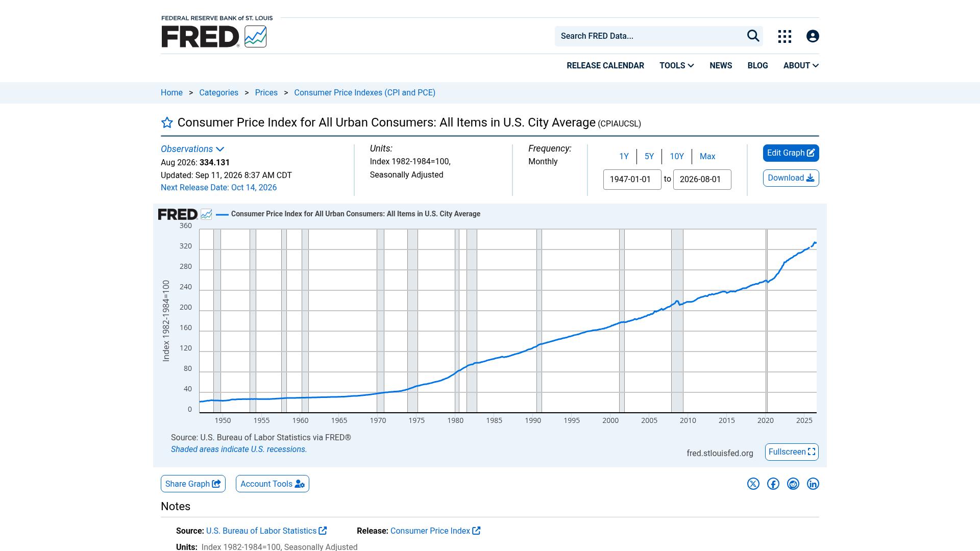Click the Edit Graph button

[791, 153]
